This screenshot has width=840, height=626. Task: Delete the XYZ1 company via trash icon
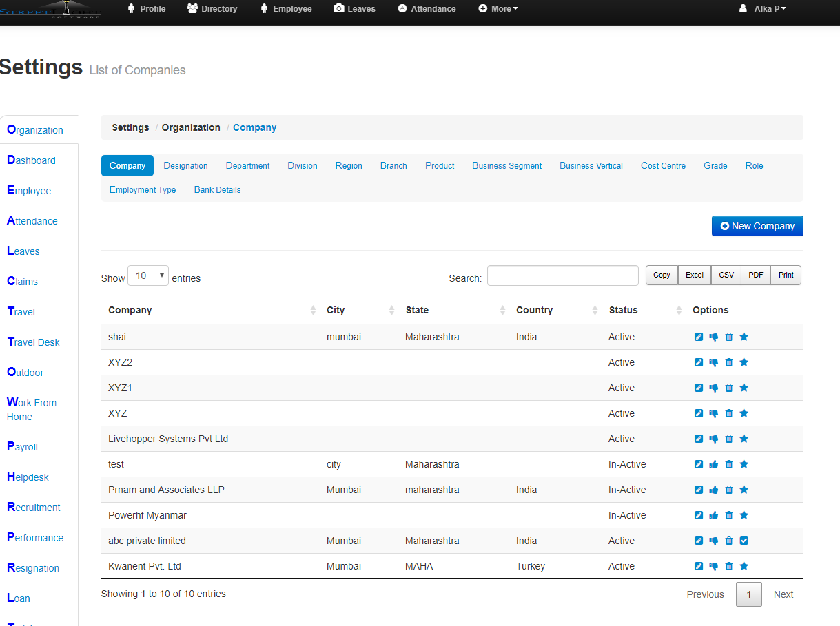729,388
